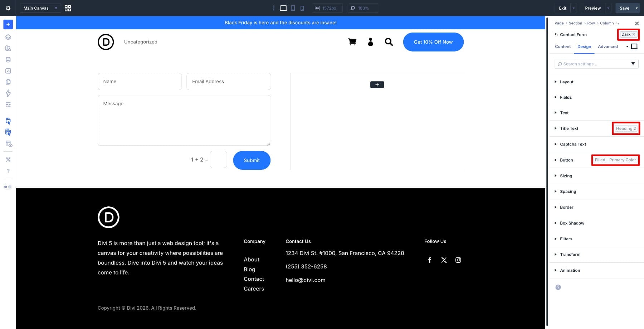This screenshot has width=644, height=329.
Task: Click the Heading 2 preset on Title Text
Action: (626, 128)
